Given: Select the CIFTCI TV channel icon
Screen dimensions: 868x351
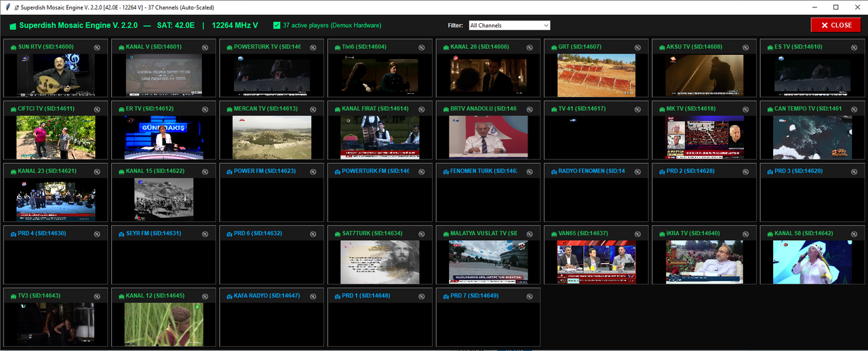Looking at the screenshot, I should [x=13, y=109].
